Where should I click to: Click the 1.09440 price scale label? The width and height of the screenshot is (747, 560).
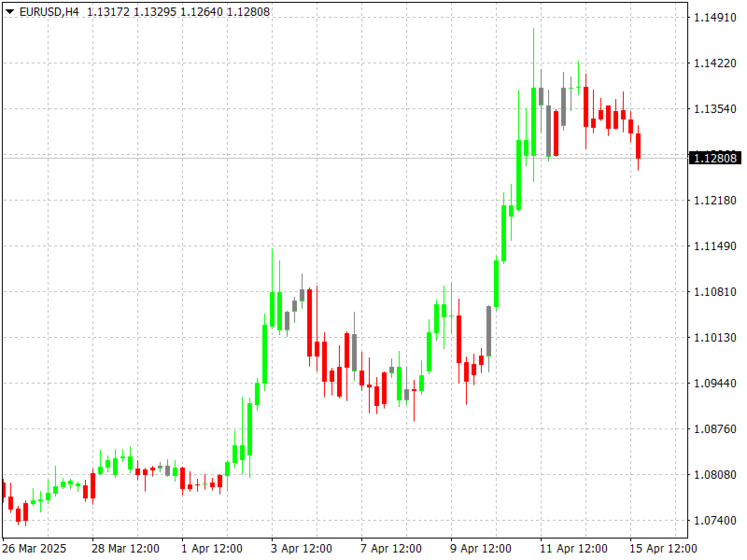coord(715,384)
